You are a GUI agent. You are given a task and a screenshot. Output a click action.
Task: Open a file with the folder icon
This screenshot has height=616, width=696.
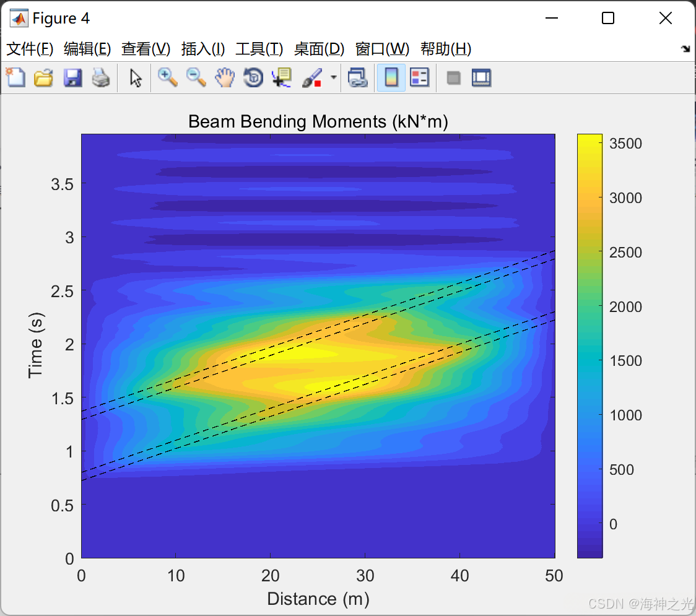point(43,77)
